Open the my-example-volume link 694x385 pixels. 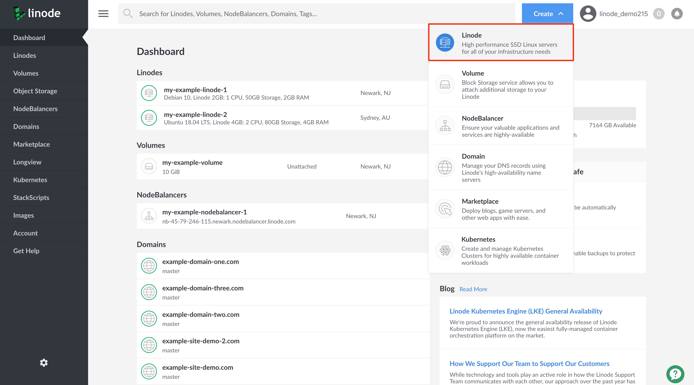192,162
